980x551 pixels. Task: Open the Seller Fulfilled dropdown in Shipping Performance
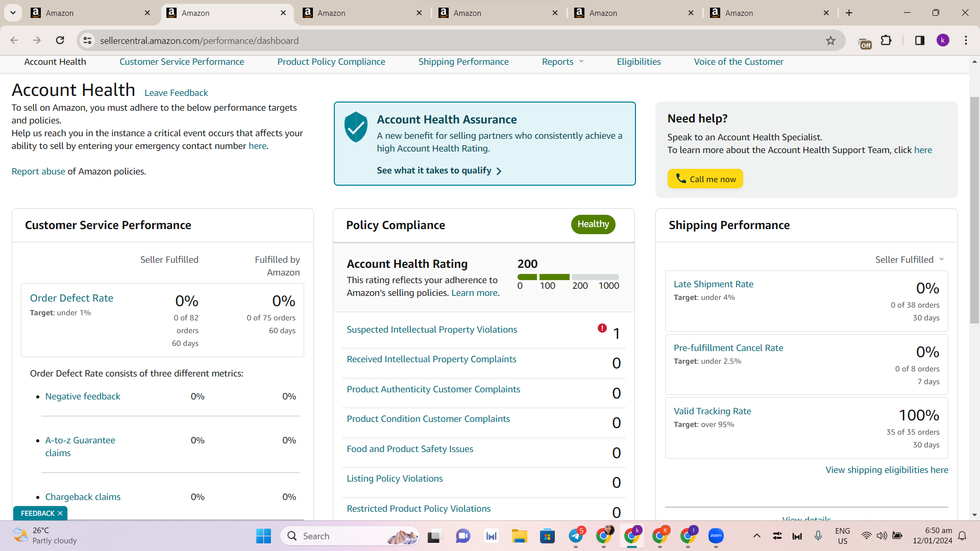(x=910, y=260)
